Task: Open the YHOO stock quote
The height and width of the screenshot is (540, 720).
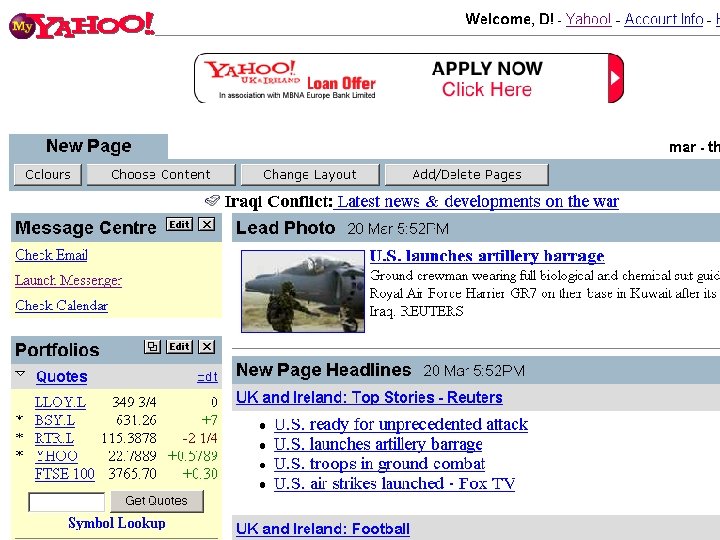Action: click(x=56, y=456)
